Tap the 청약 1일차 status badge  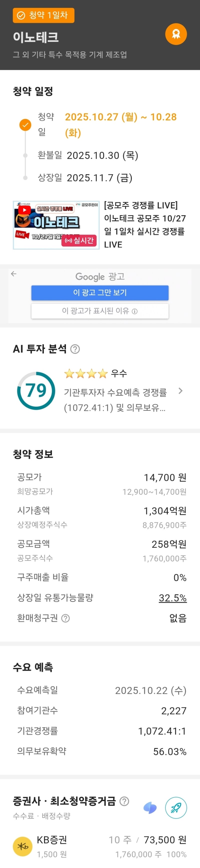(x=43, y=16)
